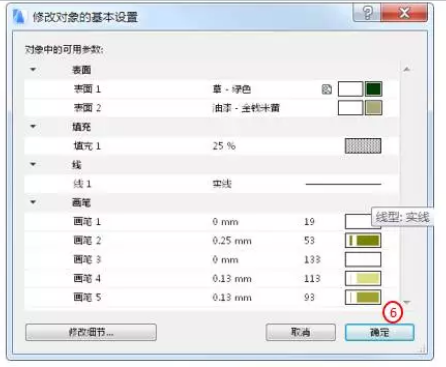Click pen number 113 value
446x367 pixels.
click(x=312, y=278)
